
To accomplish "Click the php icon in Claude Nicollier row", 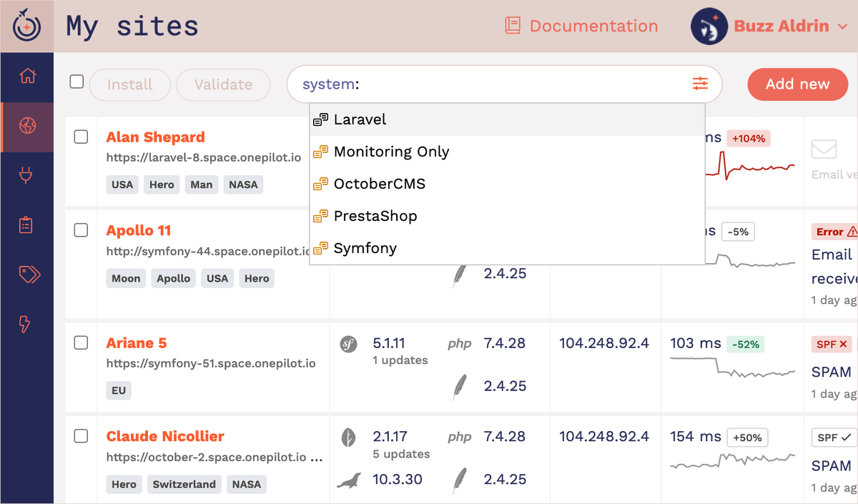I will (x=460, y=437).
